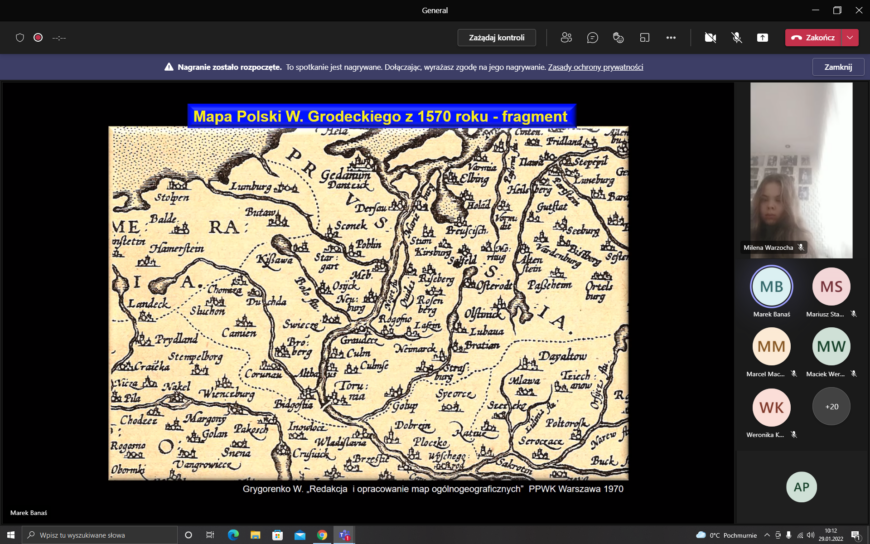Select the Marek Banaś MB avatar

(771, 286)
